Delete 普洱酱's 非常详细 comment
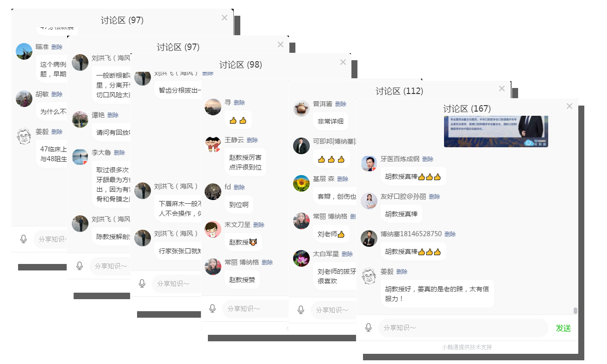This screenshot has height=364, width=607. pos(341,104)
